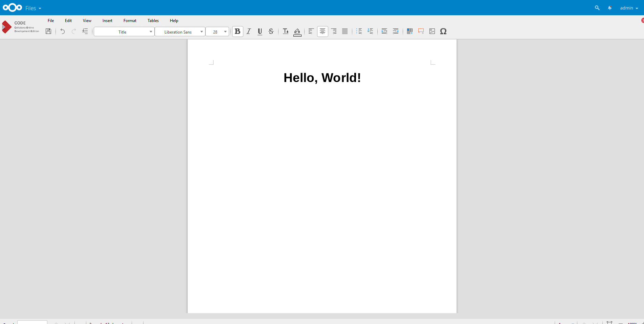Justify the paragraph text
This screenshot has width=644, height=324.
pos(345,31)
